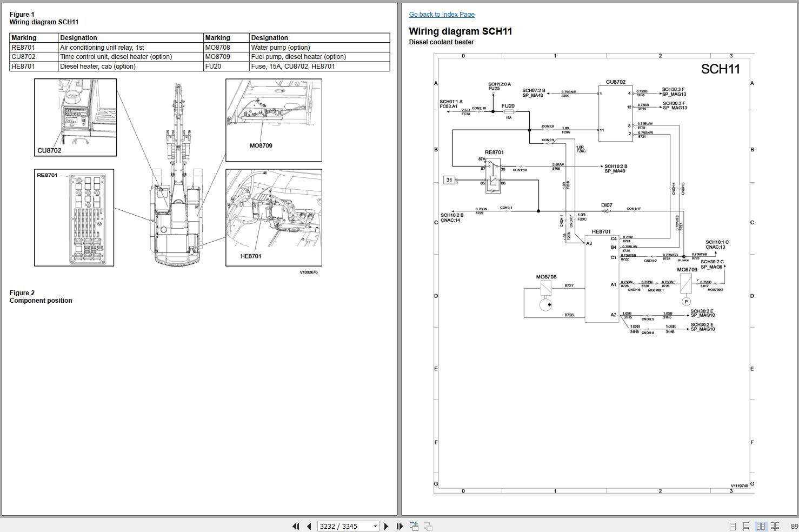Go to the next page
Image resolution: width=799 pixels, height=532 pixels.
coord(386,526)
